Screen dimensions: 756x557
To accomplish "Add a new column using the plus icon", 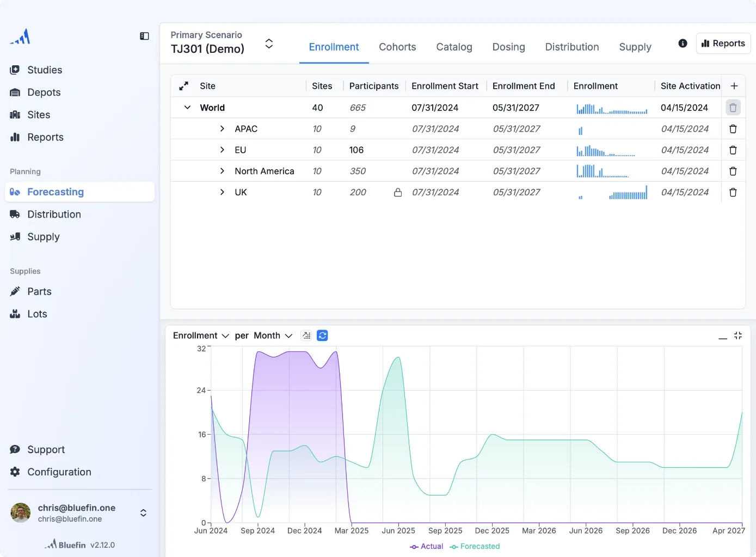I will coord(734,85).
